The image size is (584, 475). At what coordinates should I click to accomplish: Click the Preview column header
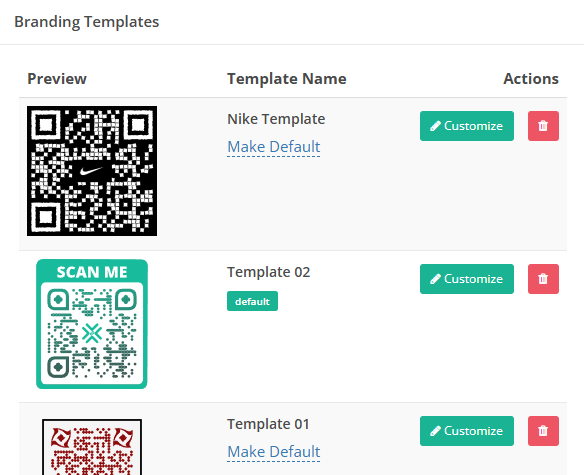[x=57, y=79]
